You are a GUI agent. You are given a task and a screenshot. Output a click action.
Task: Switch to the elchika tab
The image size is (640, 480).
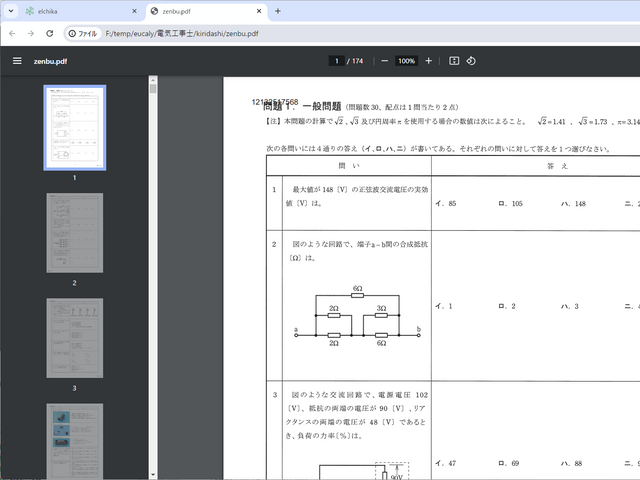tap(81, 11)
